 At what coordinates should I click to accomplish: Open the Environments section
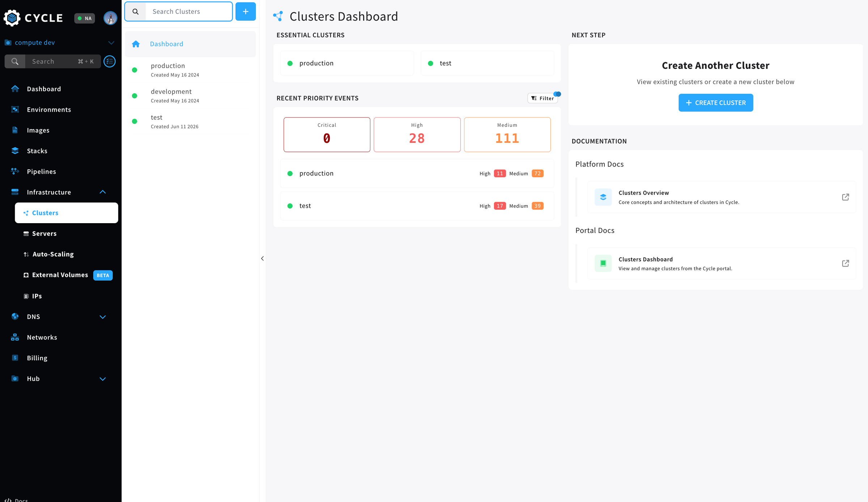pos(49,110)
